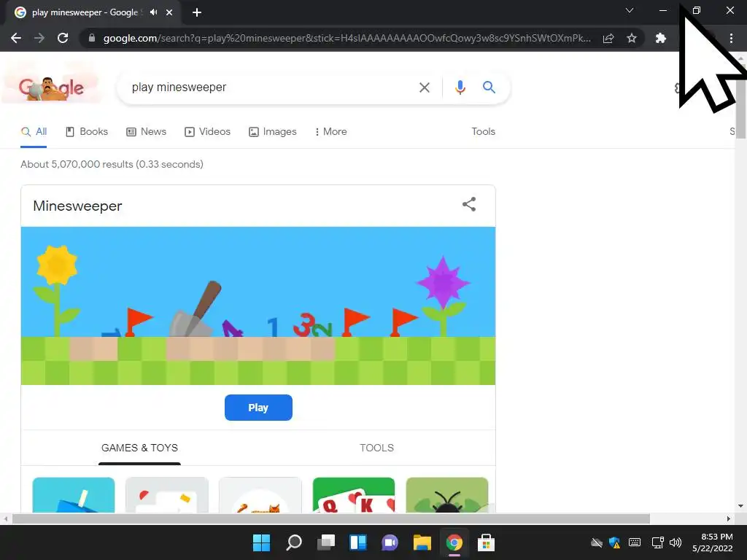This screenshot has height=560, width=747.
Task: Click the About 5,070,000 results text
Action: (112, 164)
